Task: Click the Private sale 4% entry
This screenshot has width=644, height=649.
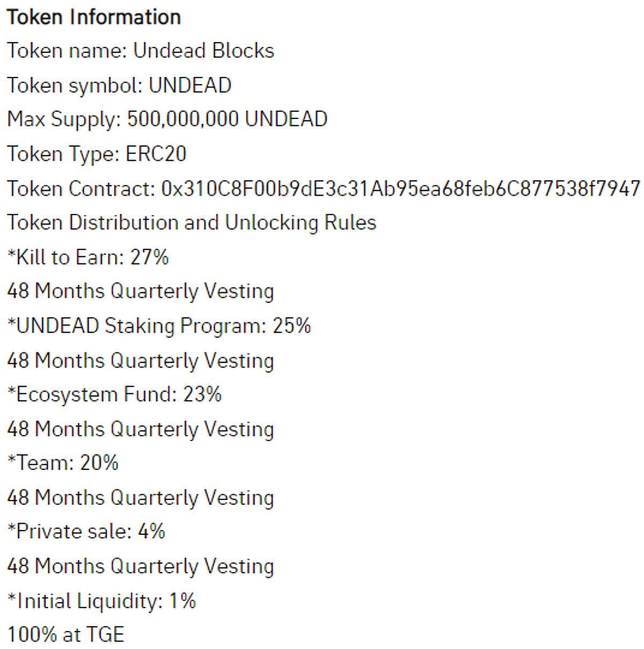Action: pyautogui.click(x=86, y=531)
